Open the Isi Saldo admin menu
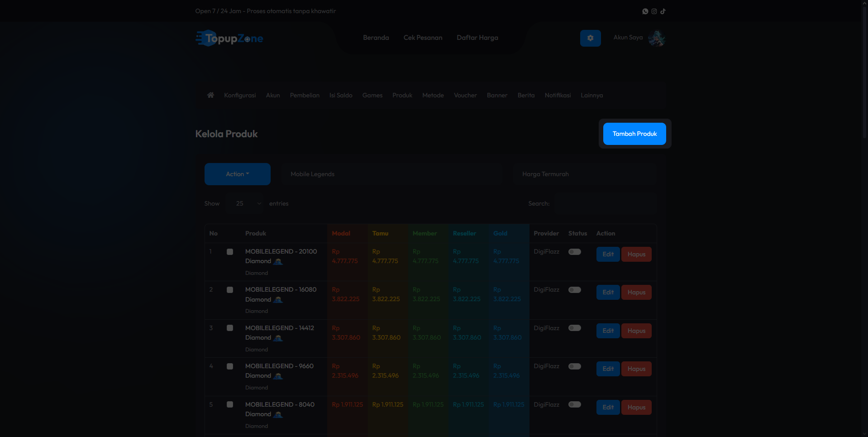The height and width of the screenshot is (437, 868). click(x=341, y=95)
